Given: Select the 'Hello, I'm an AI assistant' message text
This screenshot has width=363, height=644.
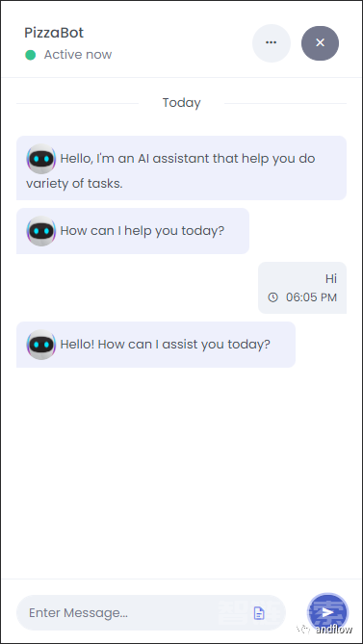Looking at the screenshot, I should [x=170, y=170].
